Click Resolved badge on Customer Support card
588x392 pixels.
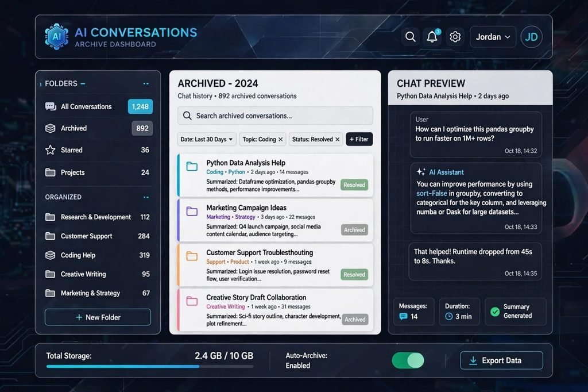(x=354, y=275)
